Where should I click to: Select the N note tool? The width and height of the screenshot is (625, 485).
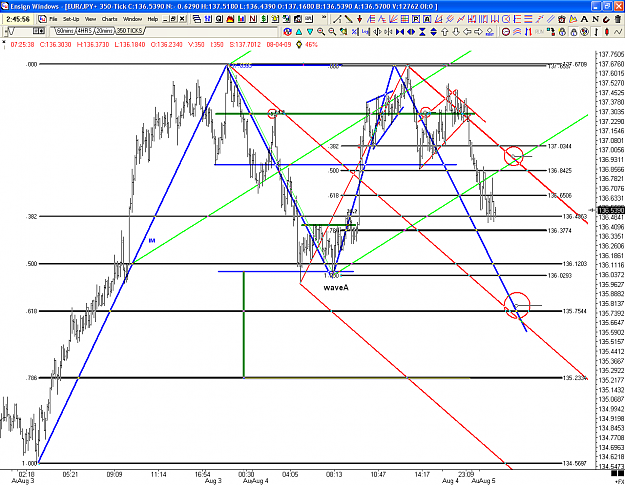pos(595,19)
